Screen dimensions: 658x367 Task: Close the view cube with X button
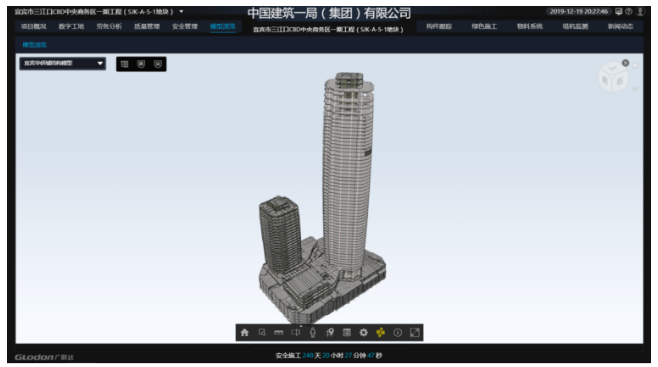[625, 63]
